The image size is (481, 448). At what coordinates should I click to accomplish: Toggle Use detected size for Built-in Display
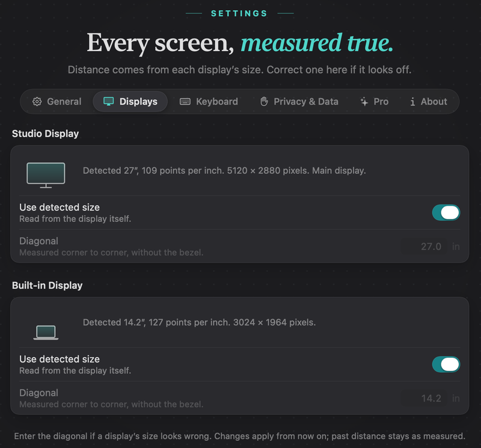[446, 364]
